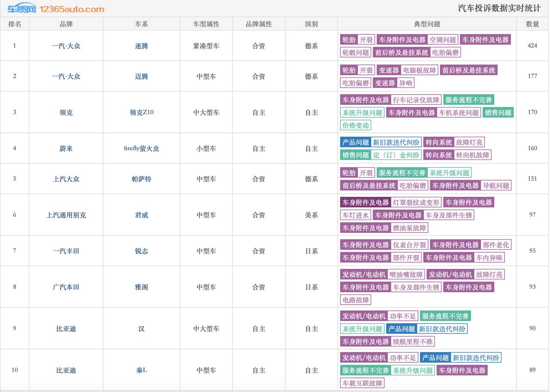Click the 汽车投诉数据实时统计 title
Image resolution: width=550 pixels, height=392 pixels.
(x=499, y=8)
